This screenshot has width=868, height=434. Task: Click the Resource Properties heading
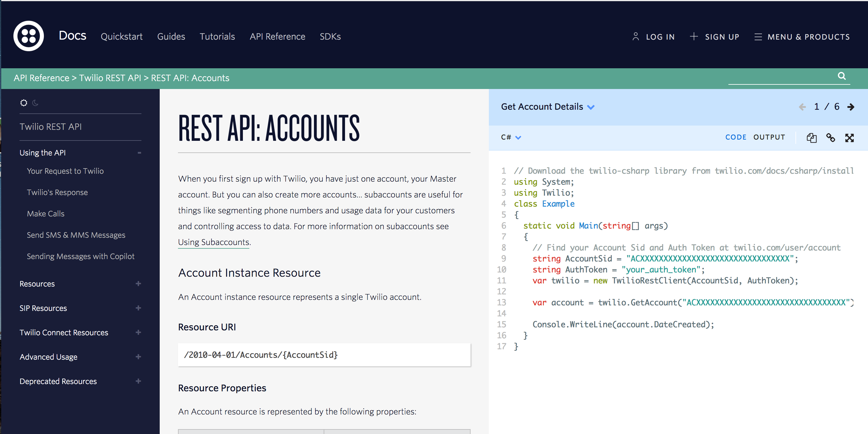pos(222,388)
